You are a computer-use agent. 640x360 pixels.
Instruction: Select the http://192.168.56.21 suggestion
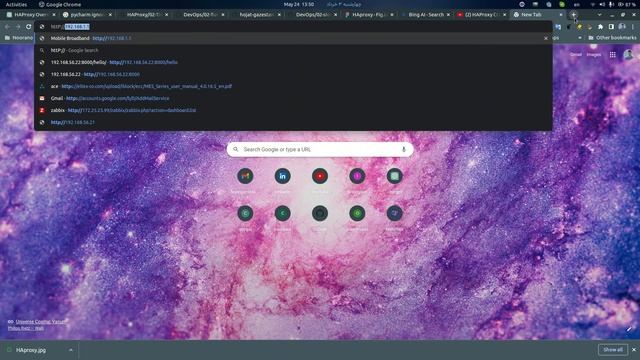[x=293, y=122]
